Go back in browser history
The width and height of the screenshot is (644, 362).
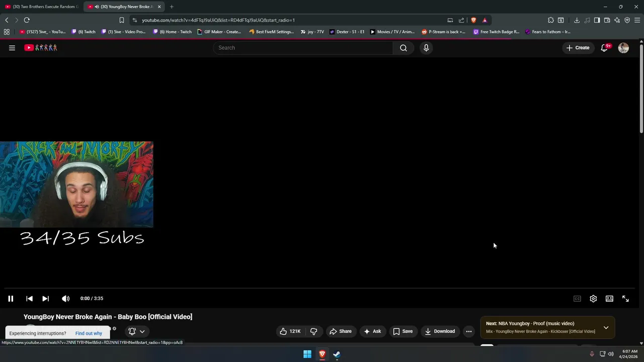pyautogui.click(x=7, y=20)
